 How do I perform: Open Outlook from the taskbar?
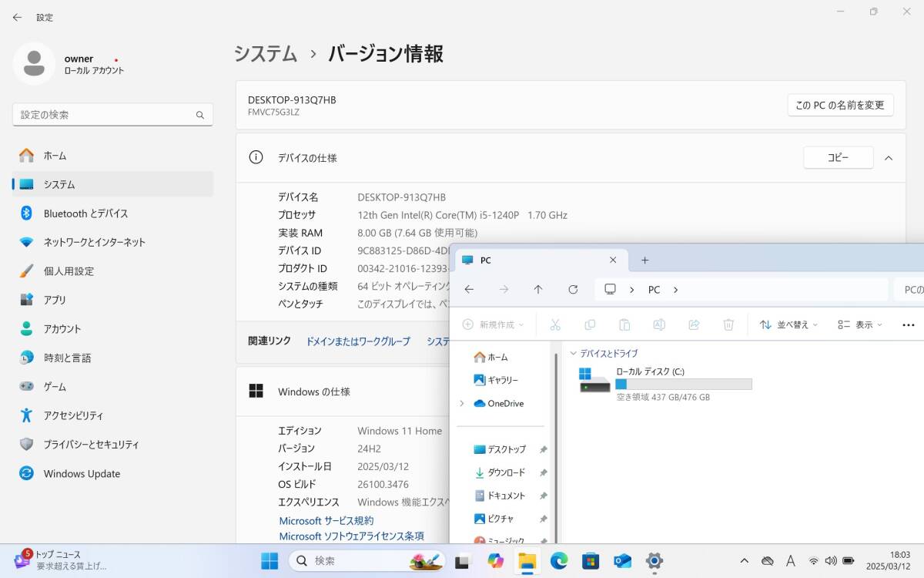click(x=623, y=560)
